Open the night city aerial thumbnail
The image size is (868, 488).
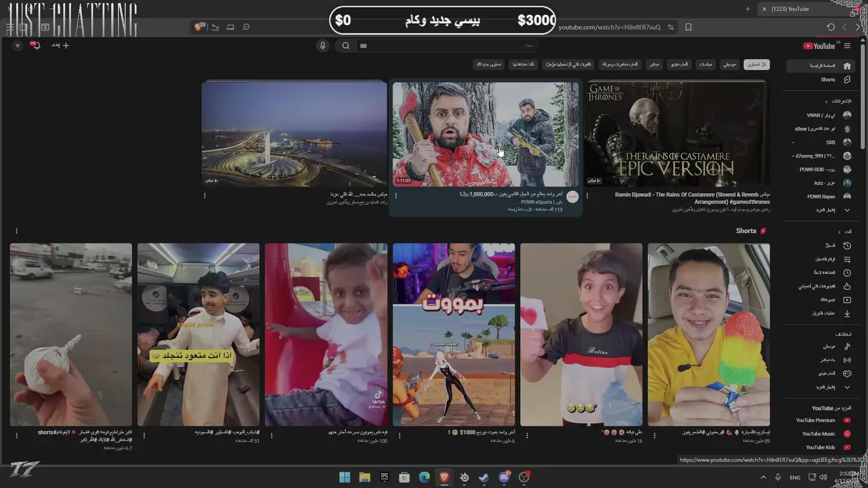pos(294,134)
